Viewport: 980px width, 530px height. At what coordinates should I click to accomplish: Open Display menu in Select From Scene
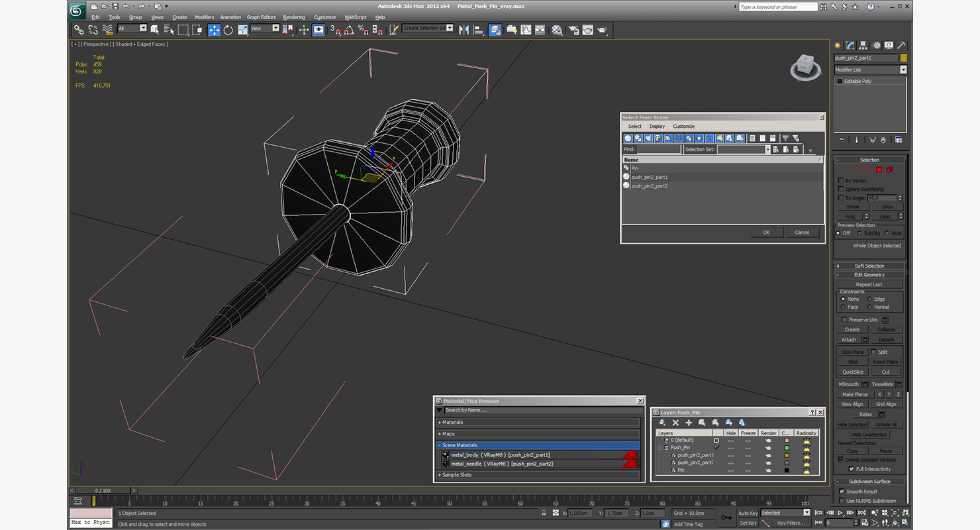[657, 127]
